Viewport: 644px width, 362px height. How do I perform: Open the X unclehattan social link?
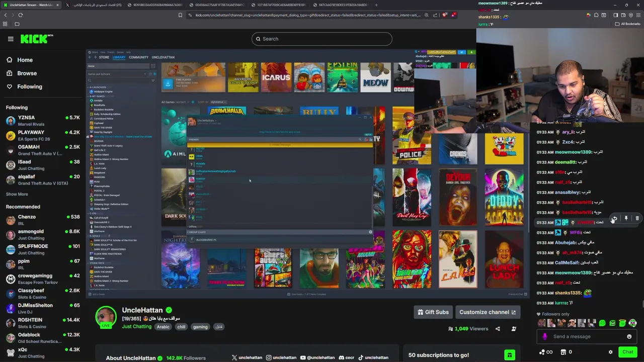[247, 357]
